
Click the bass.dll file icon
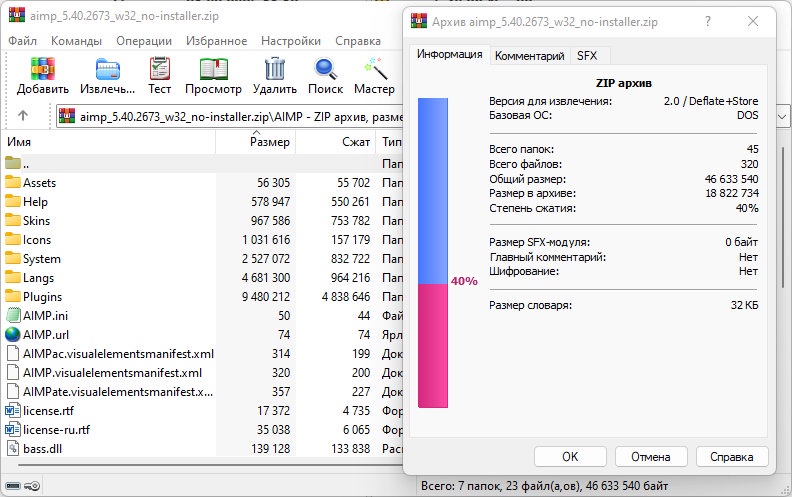(13, 449)
